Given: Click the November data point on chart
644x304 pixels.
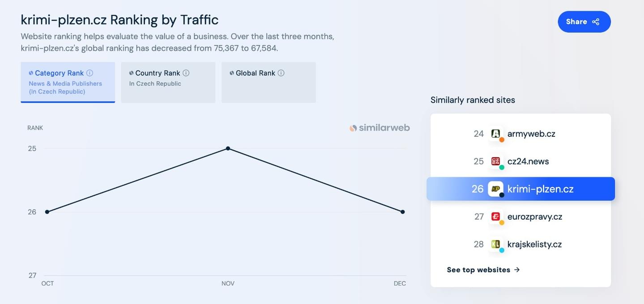Looking at the screenshot, I should pos(228,148).
